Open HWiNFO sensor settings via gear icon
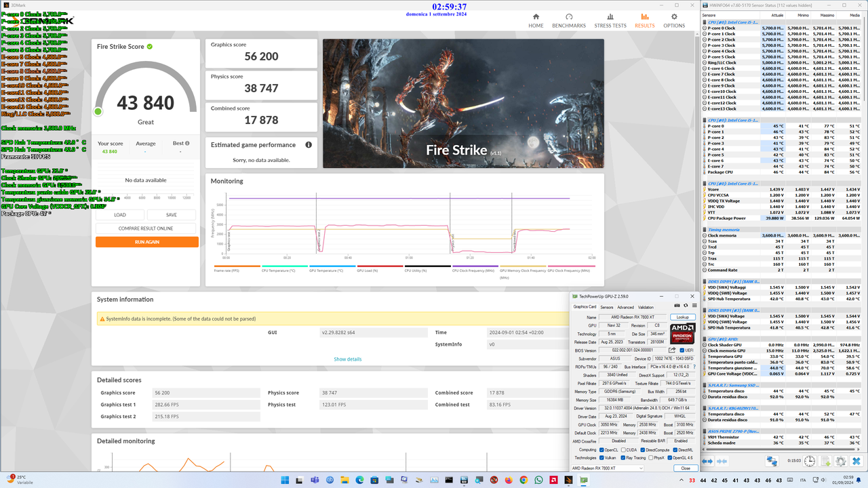The height and width of the screenshot is (488, 868). [840, 461]
